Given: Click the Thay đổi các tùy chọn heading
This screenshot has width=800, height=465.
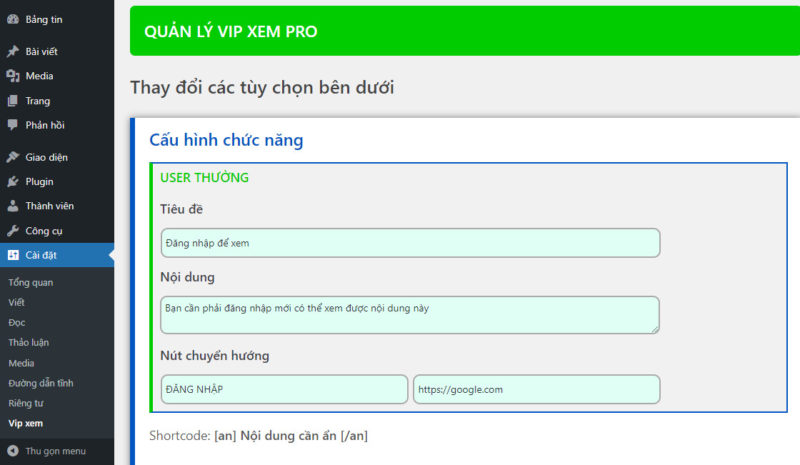Looking at the screenshot, I should (x=262, y=87).
